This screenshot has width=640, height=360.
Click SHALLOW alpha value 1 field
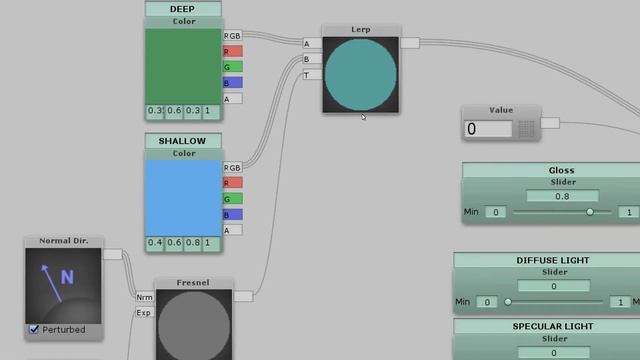click(x=211, y=243)
